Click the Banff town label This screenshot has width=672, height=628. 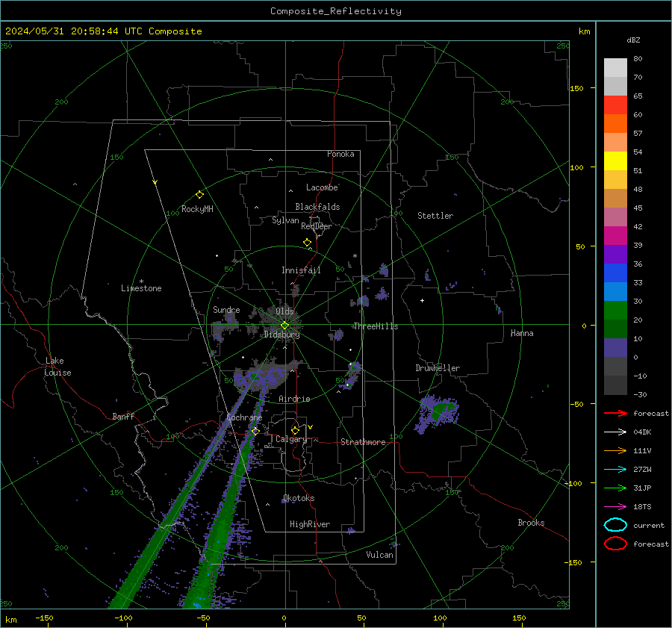(123, 416)
